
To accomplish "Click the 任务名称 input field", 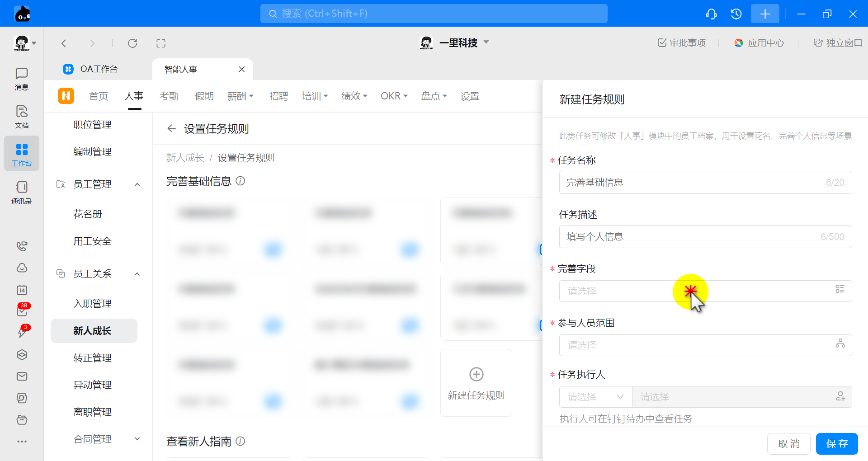I will coord(692,183).
